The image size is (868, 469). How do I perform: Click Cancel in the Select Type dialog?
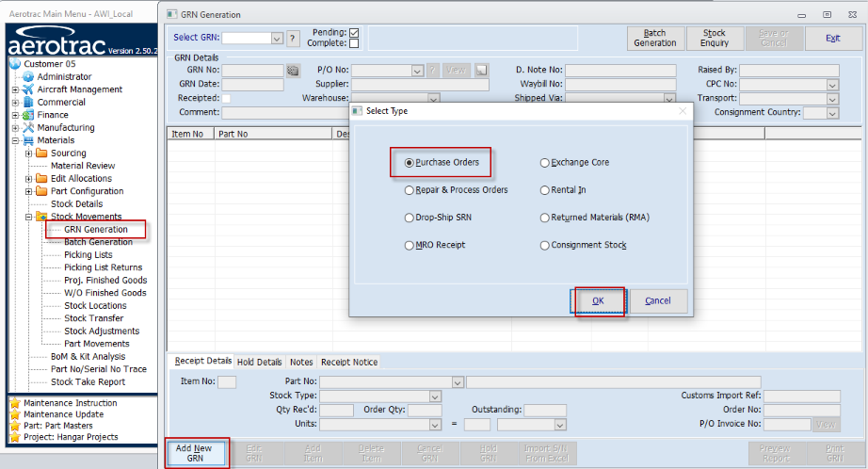658,300
